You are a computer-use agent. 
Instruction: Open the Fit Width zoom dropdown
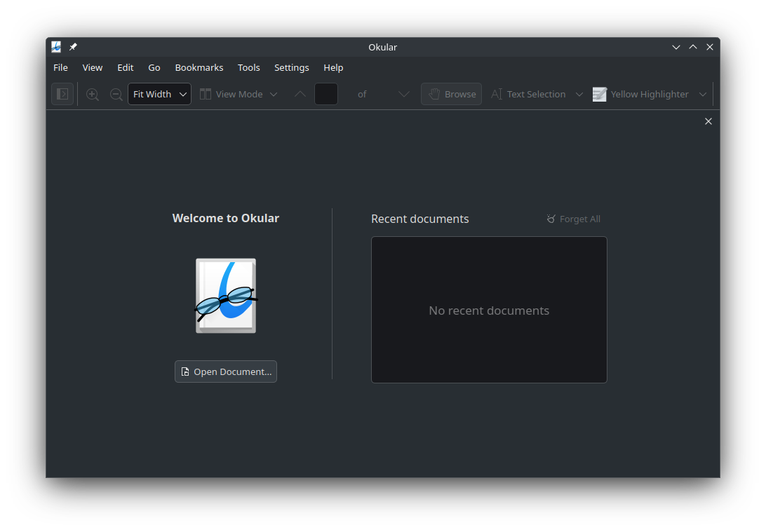(159, 94)
